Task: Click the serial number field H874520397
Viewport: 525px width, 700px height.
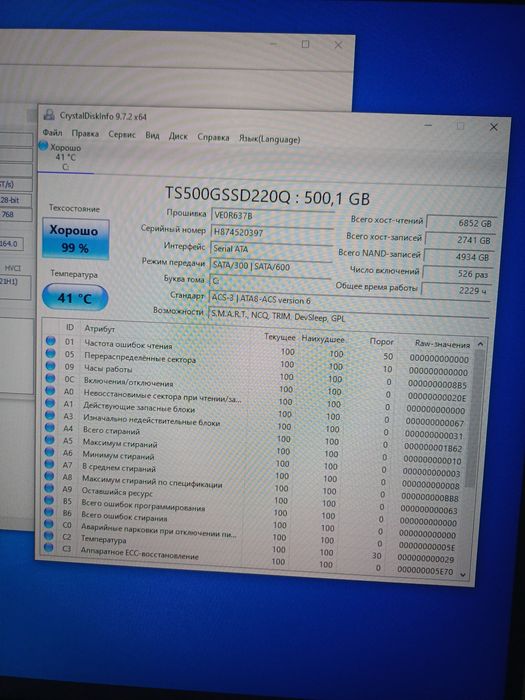Action: click(271, 233)
